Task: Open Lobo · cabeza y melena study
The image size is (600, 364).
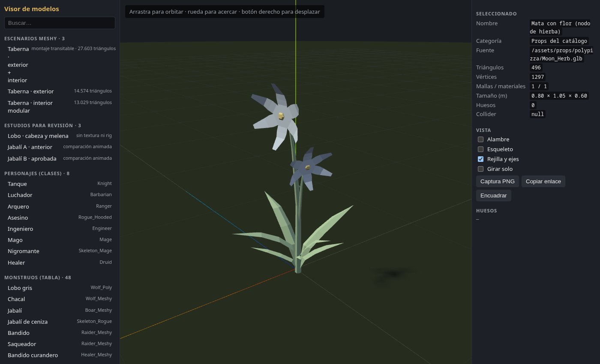Action: point(60,136)
